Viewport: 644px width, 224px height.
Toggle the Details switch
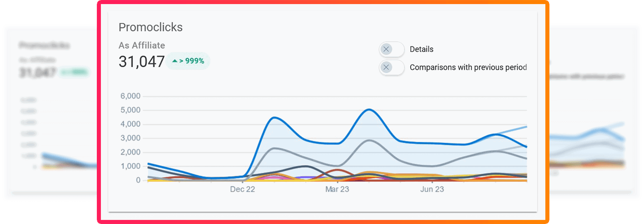[392, 49]
